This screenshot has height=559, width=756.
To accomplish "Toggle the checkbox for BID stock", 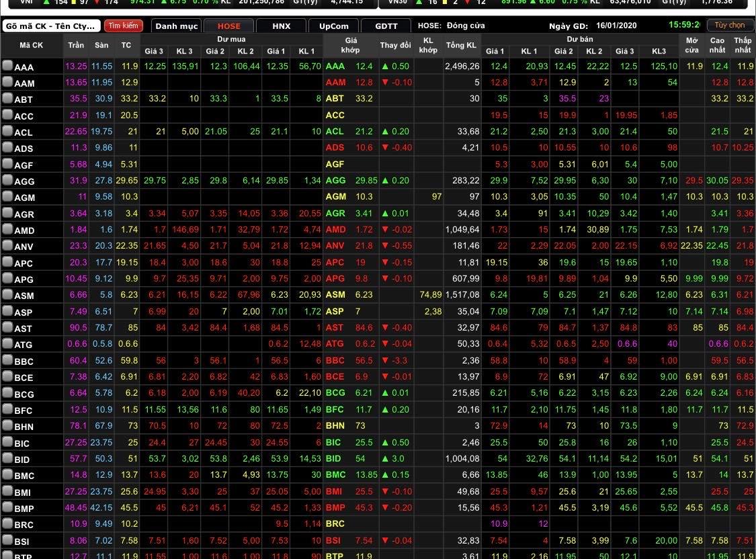I will coord(7,459).
